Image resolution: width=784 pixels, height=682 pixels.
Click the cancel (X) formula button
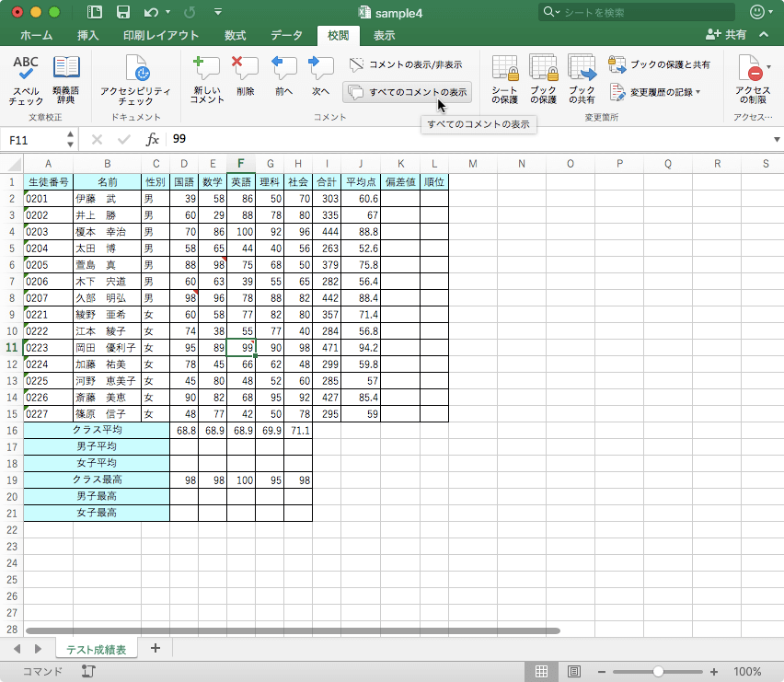(97, 140)
